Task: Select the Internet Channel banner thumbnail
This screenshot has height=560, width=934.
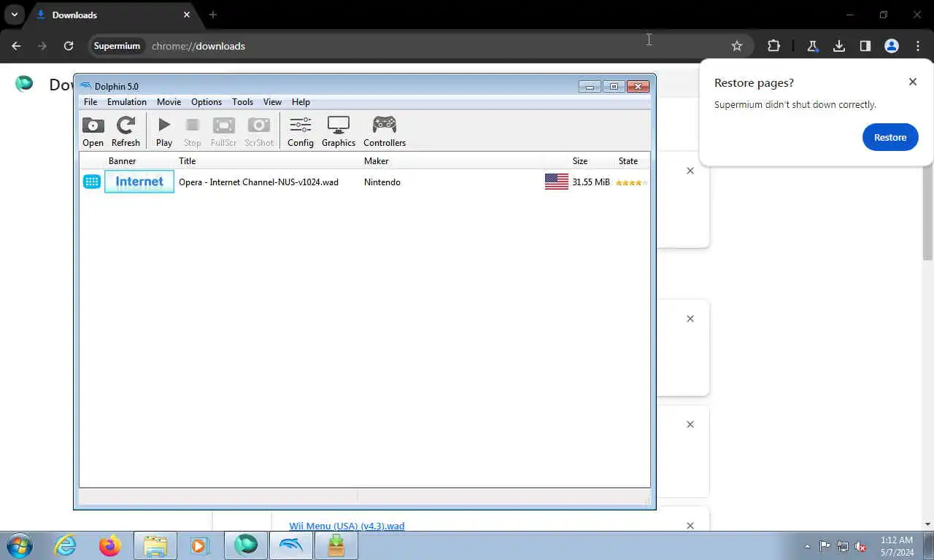Action: click(139, 182)
